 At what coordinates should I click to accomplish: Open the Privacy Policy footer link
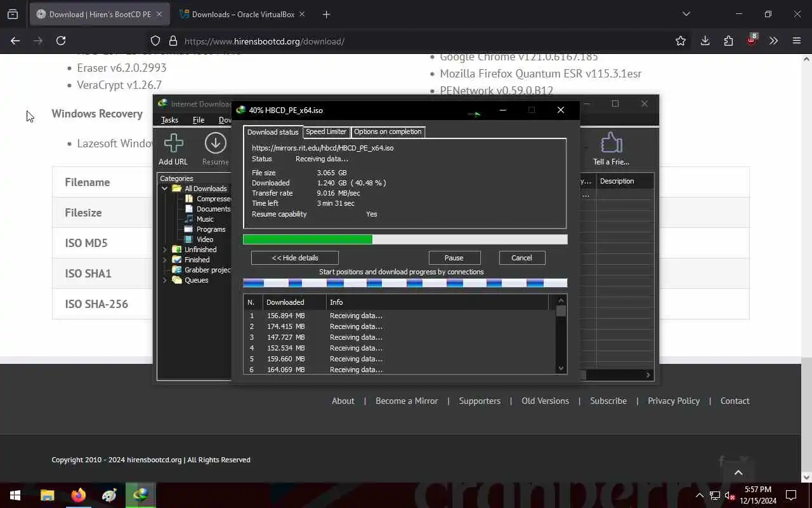coord(674,401)
